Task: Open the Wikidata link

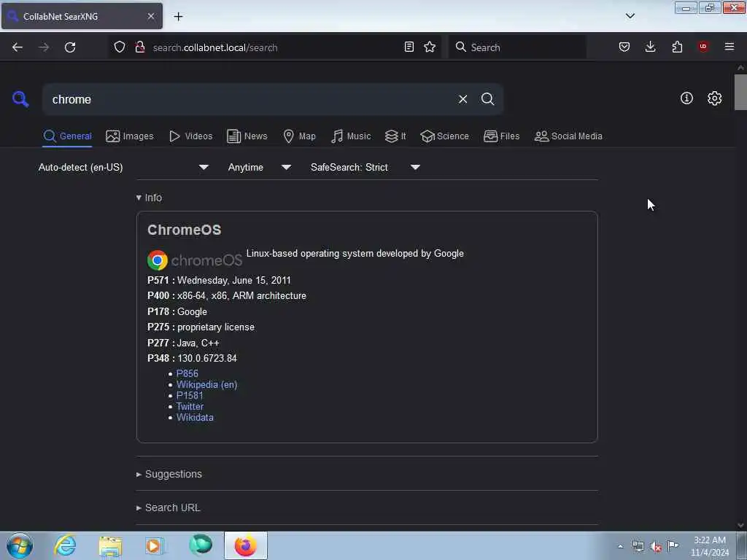Action: pyautogui.click(x=195, y=417)
